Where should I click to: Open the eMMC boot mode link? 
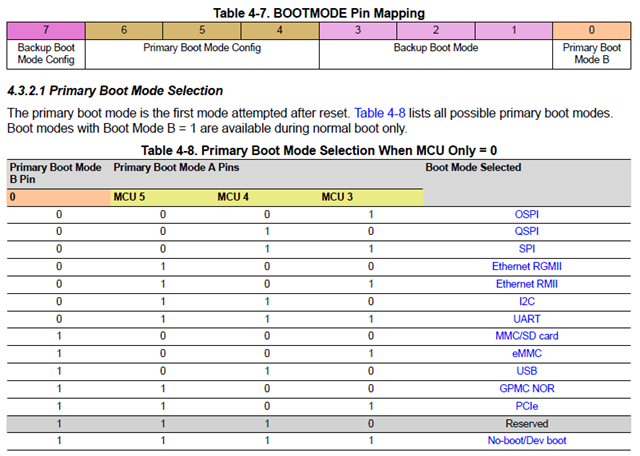click(x=524, y=353)
